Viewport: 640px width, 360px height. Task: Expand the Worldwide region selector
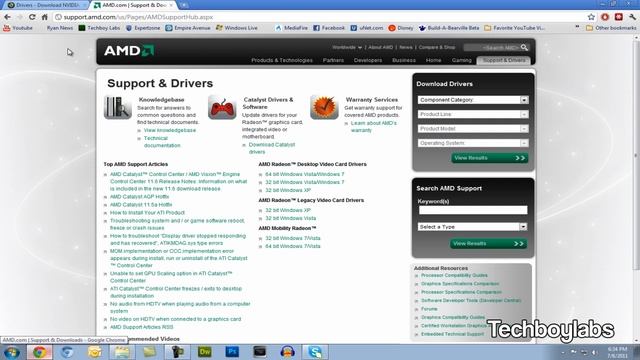347,47
